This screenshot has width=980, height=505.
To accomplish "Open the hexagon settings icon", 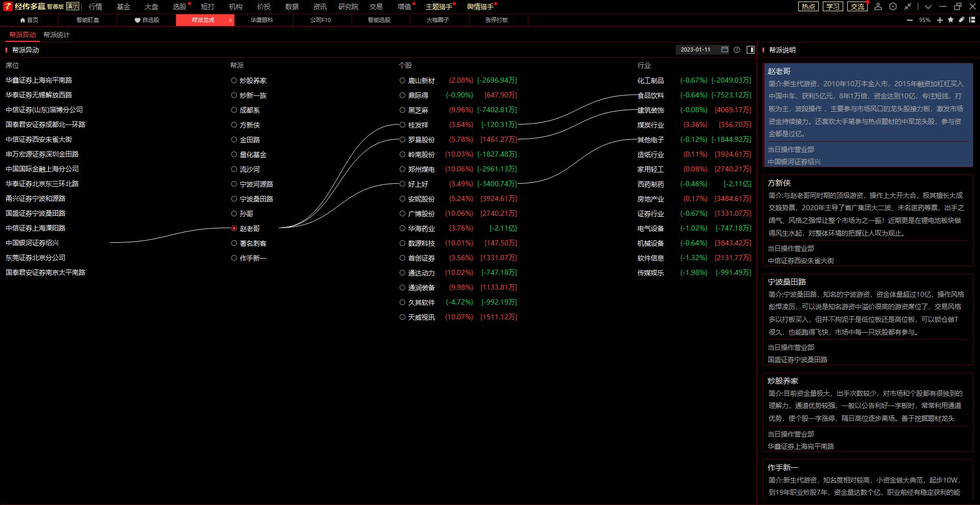I will 893,7.
